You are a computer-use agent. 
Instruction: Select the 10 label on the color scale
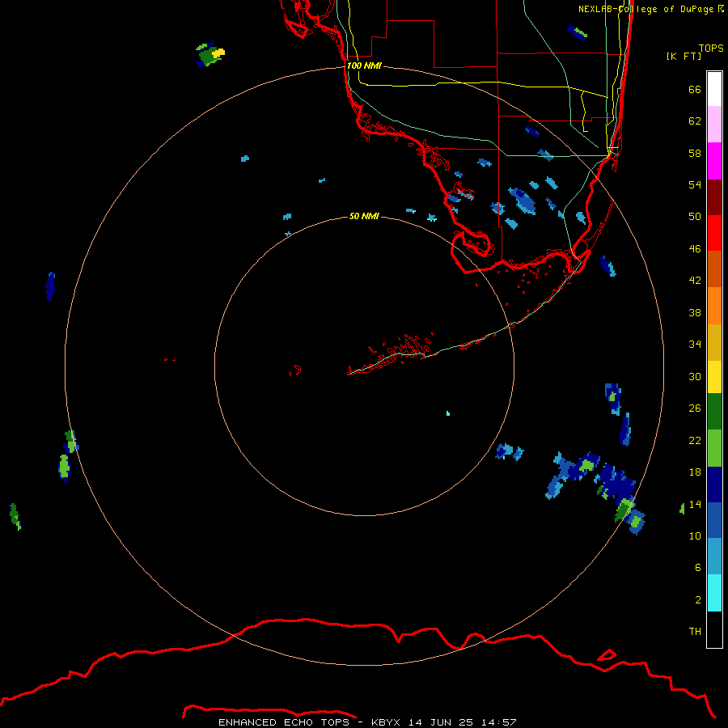click(695, 536)
